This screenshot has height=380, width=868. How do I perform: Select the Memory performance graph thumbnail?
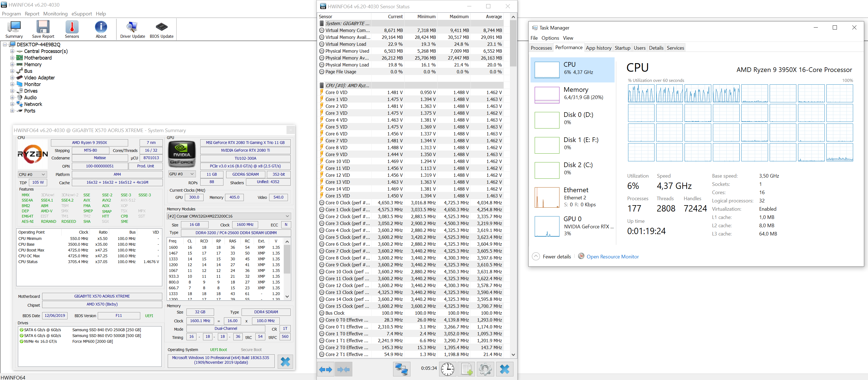[x=547, y=95]
